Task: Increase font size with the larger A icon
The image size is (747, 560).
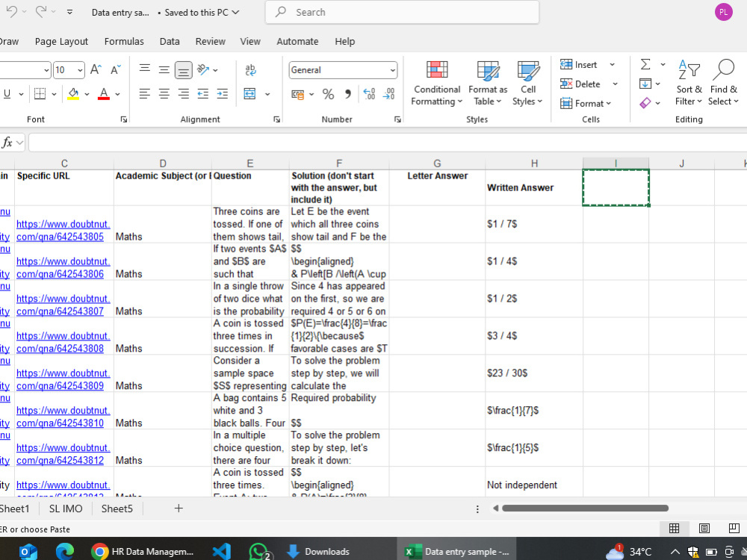Action: (96, 70)
